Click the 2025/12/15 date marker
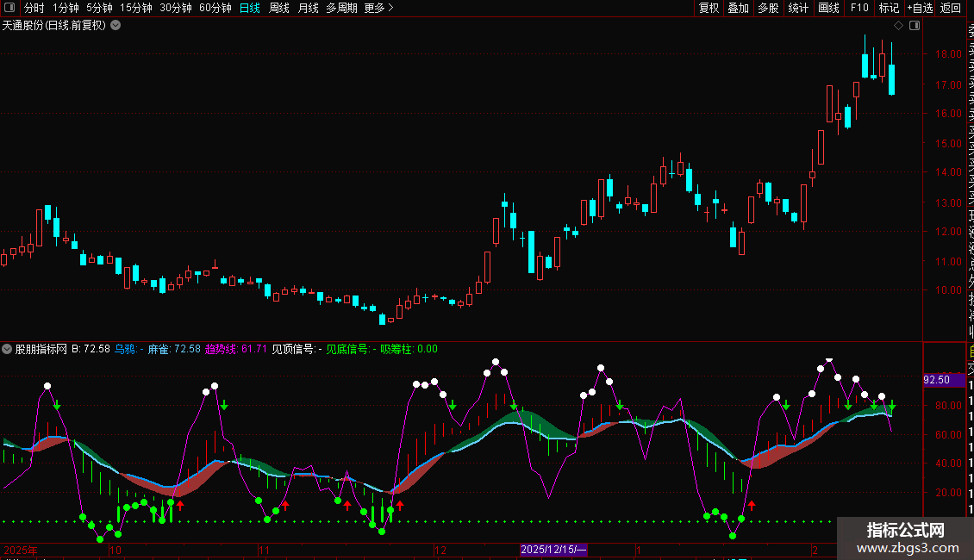The height and width of the screenshot is (560, 974). (553, 550)
